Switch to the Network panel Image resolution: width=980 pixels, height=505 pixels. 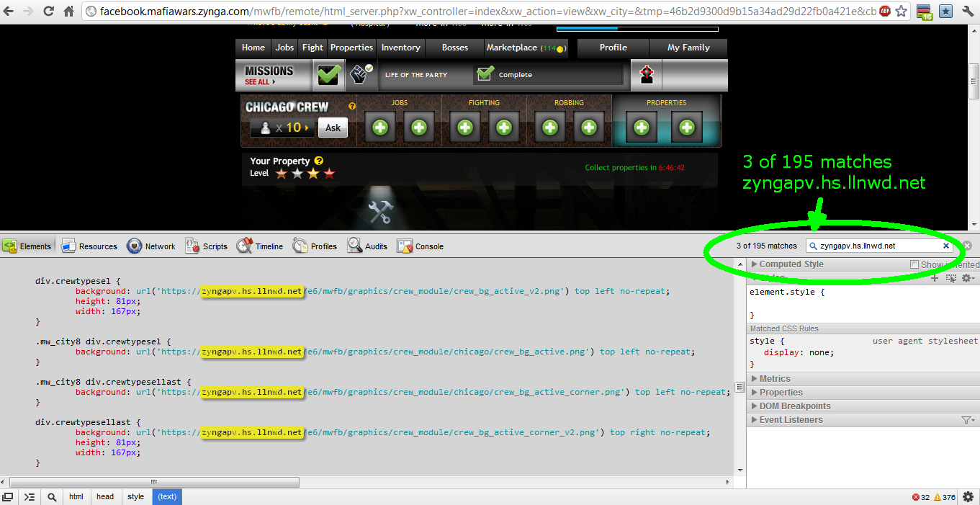pos(151,246)
